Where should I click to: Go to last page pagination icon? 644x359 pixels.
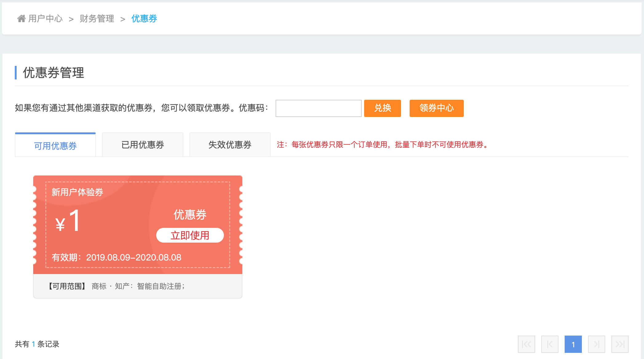(620, 344)
